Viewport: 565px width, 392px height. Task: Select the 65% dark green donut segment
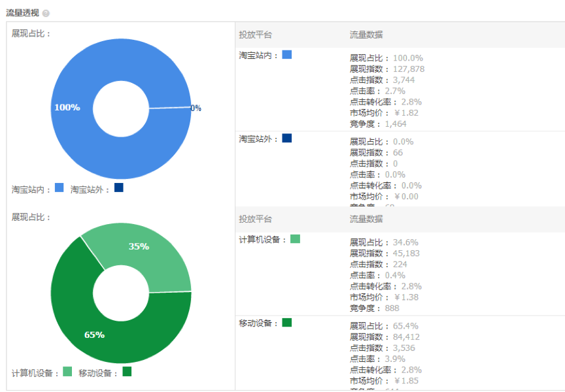coord(94,335)
